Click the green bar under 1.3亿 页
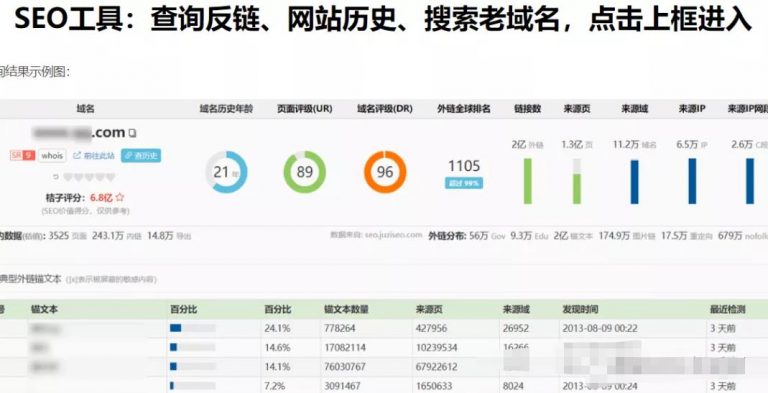The height and width of the screenshot is (393, 768). (x=577, y=181)
